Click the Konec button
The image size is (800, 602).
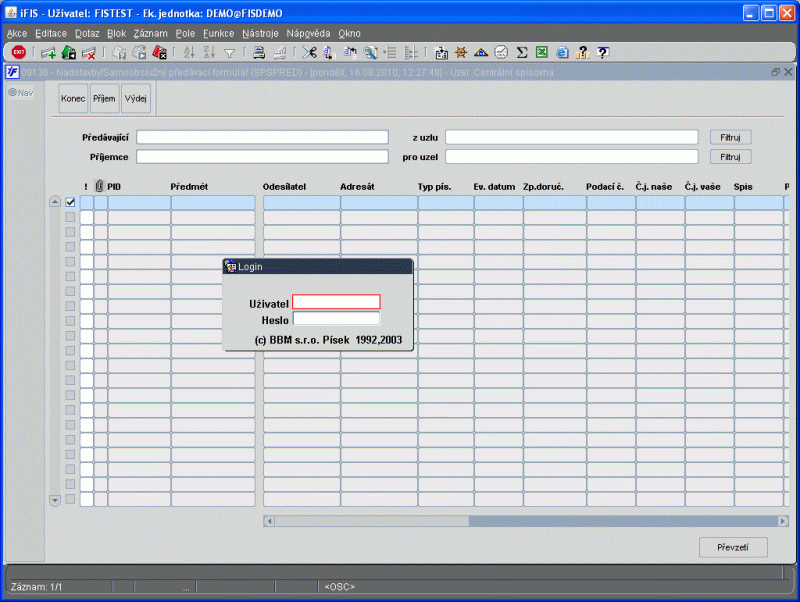(73, 98)
